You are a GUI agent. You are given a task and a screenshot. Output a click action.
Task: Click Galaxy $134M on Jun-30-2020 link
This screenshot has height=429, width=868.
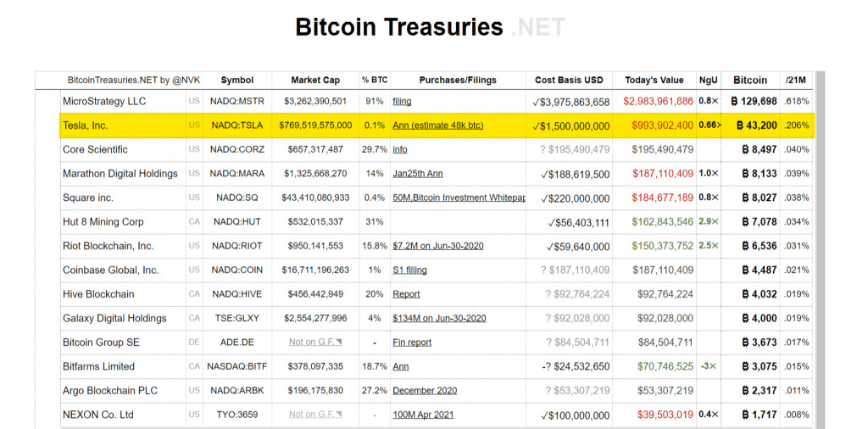440,318
